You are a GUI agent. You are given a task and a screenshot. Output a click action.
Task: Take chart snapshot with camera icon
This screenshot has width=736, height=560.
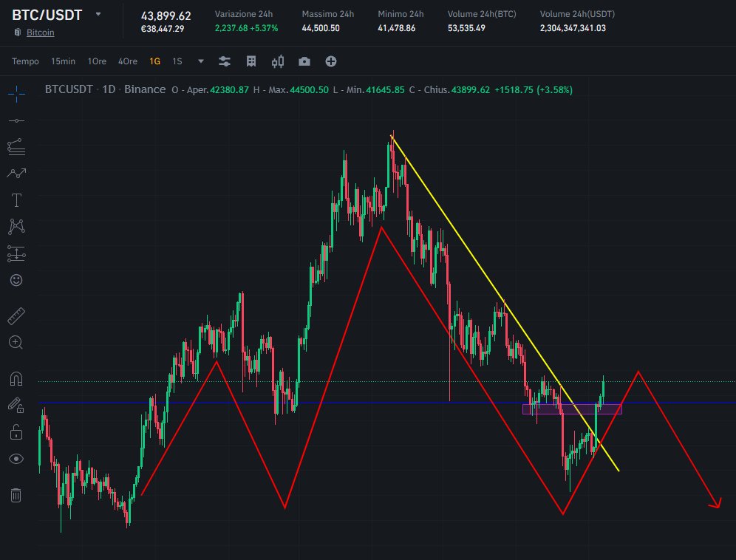tap(304, 61)
